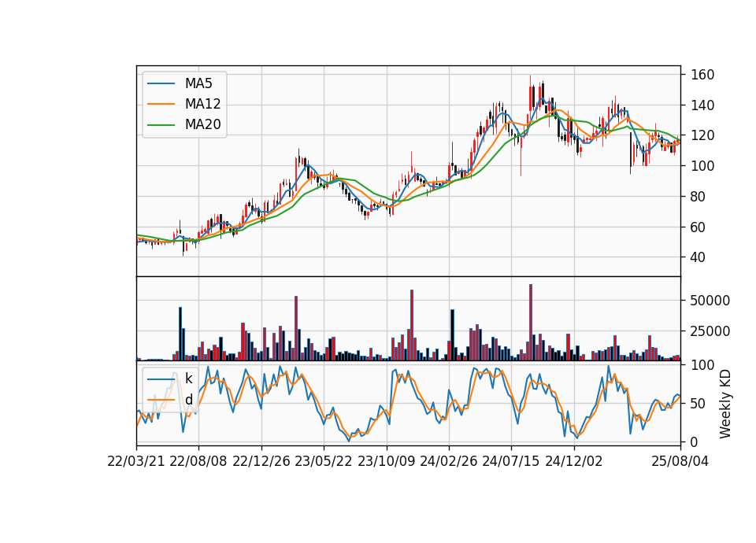
Task: Click the 60 price axis label
Action: (x=699, y=227)
